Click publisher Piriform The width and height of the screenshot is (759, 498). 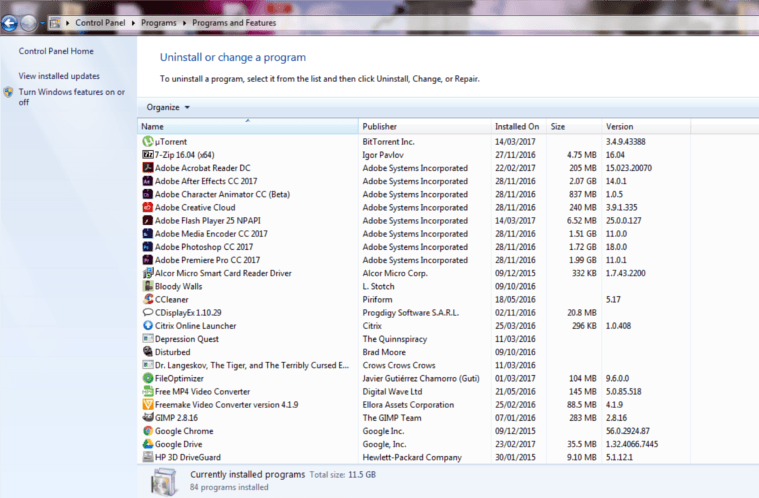pyautogui.click(x=378, y=299)
